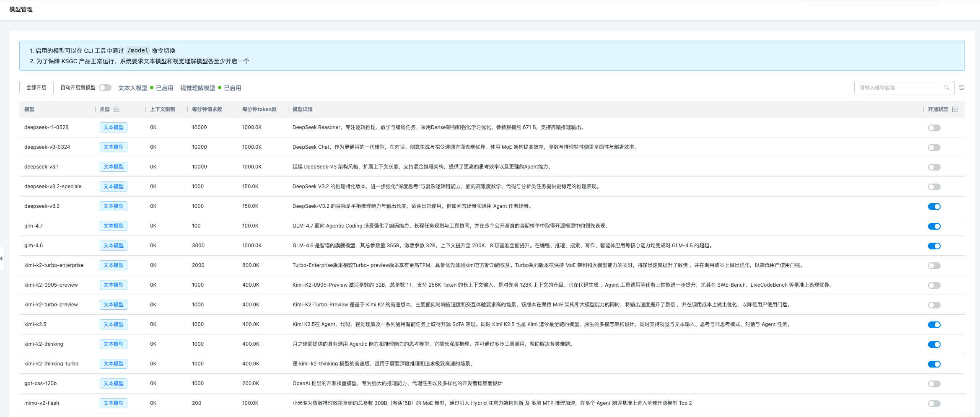Select the mimo-v2-flash model name

(42, 403)
